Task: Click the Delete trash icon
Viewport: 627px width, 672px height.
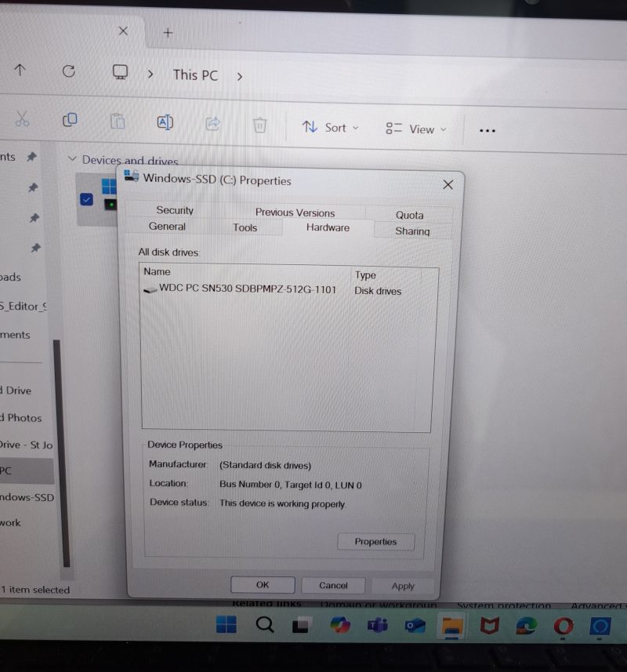Action: pos(260,125)
